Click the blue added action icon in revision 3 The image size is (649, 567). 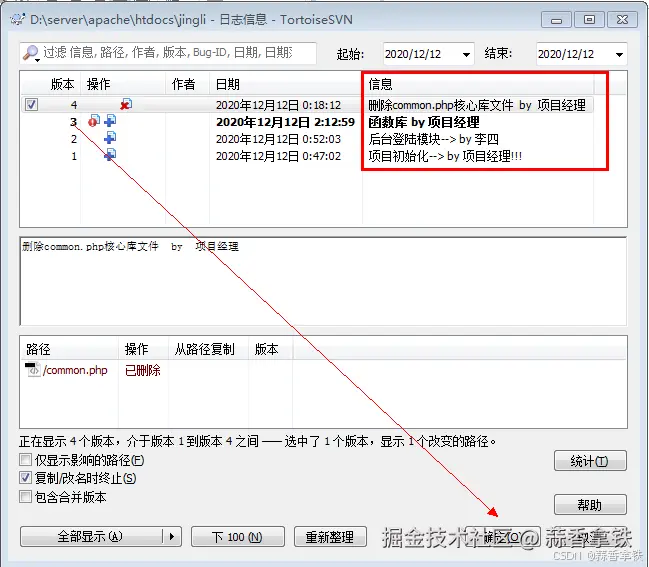[110, 121]
